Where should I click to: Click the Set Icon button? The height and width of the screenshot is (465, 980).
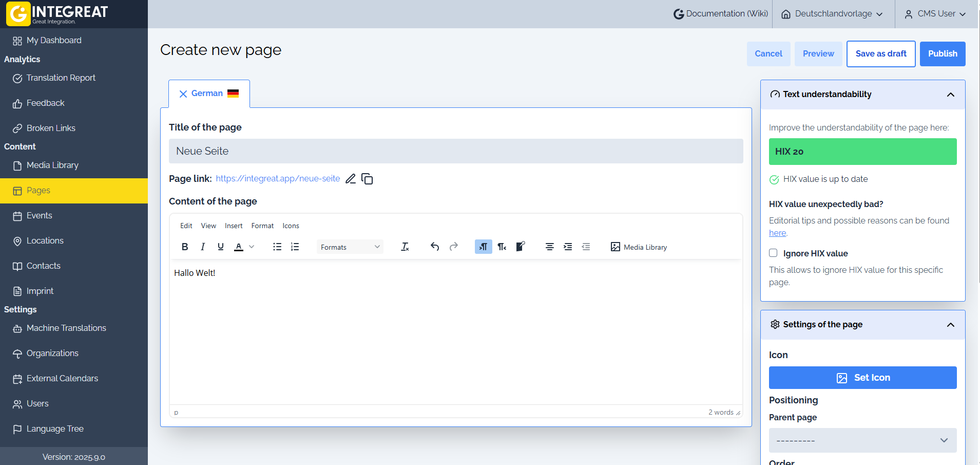[863, 378]
